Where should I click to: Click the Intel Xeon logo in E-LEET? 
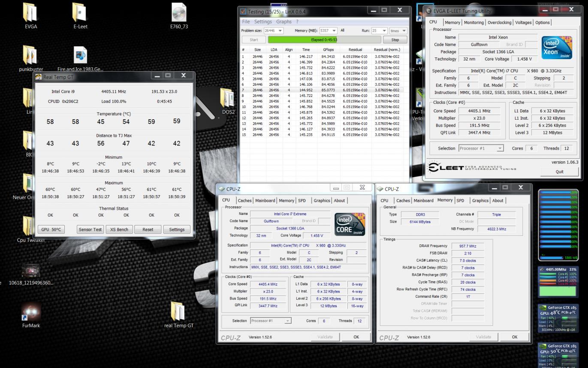click(x=557, y=47)
